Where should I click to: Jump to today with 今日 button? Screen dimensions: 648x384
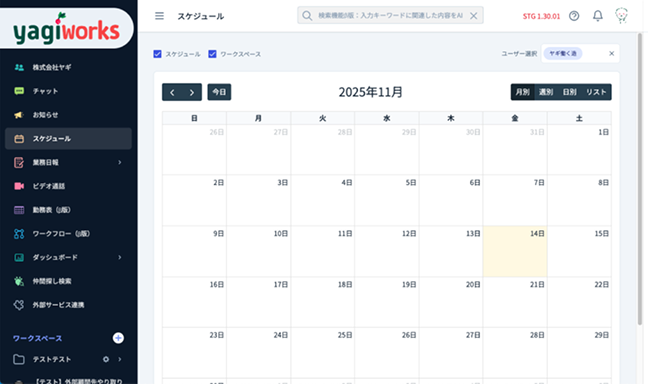coord(219,92)
